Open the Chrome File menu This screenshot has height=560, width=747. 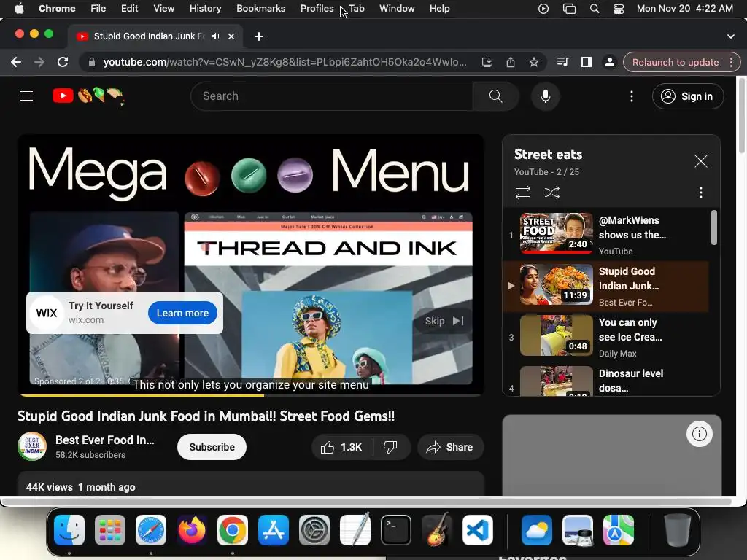point(98,9)
